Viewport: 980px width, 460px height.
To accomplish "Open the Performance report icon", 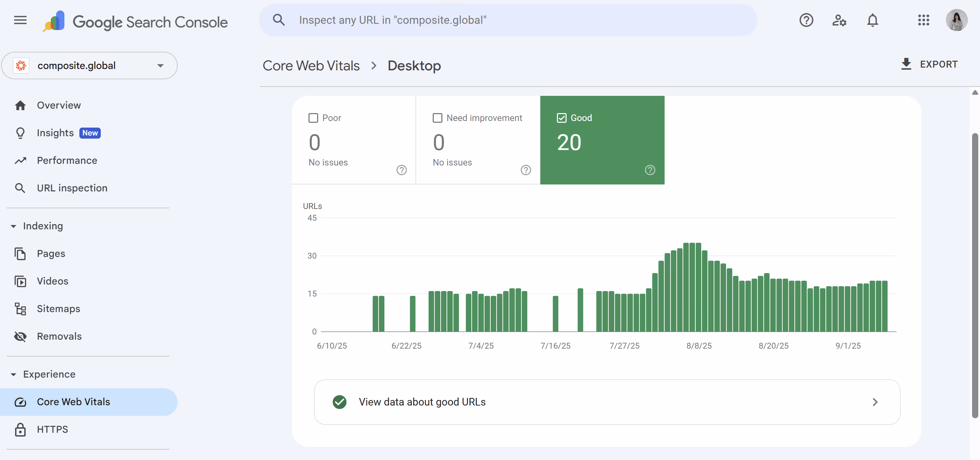I will point(21,160).
